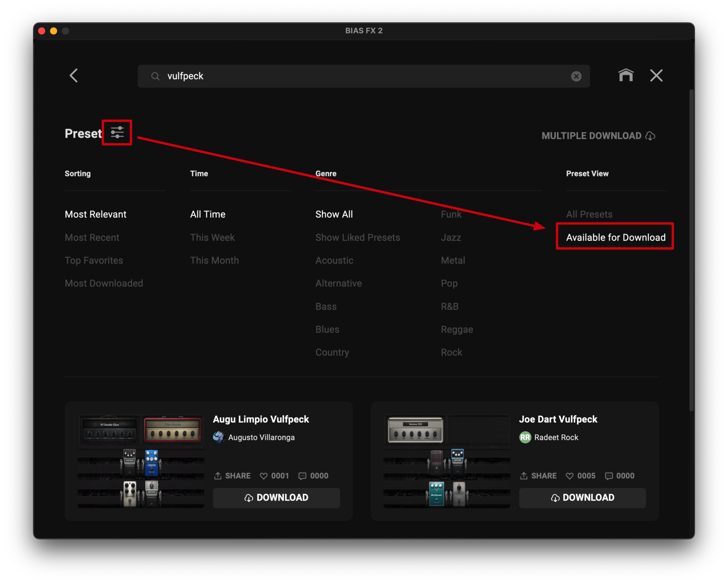This screenshot has width=728, height=583.
Task: Download the Augu Limpio Vulfpeck preset
Action: pyautogui.click(x=276, y=498)
